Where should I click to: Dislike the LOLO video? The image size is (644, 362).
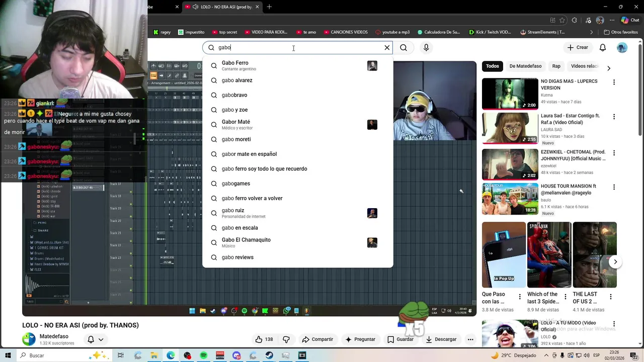tap(286, 339)
